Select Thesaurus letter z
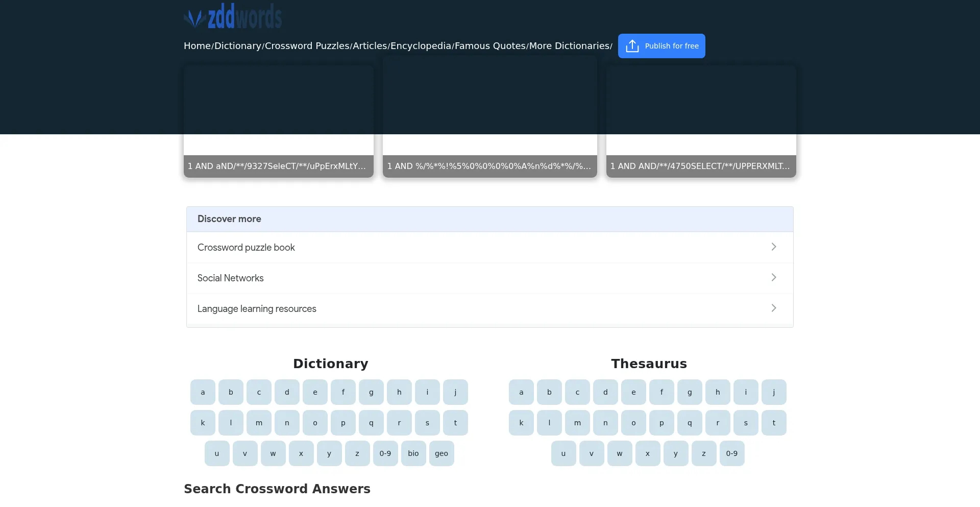The width and height of the screenshot is (980, 507). click(704, 453)
